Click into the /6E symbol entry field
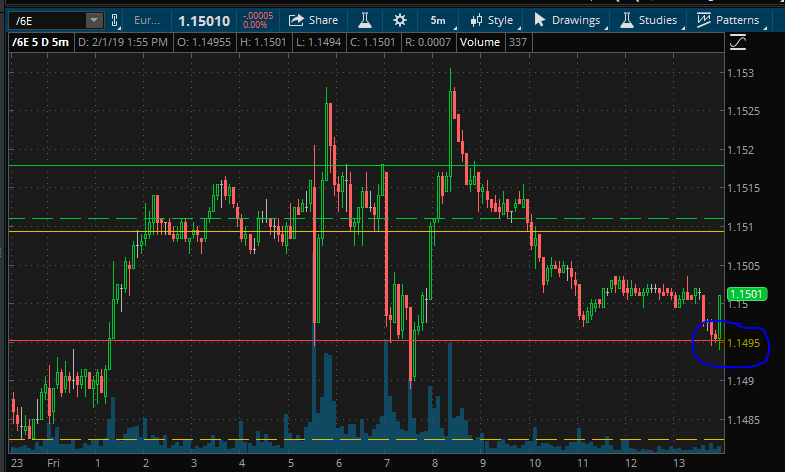Screen dimensions: 785x472 pyautogui.click(x=48, y=21)
